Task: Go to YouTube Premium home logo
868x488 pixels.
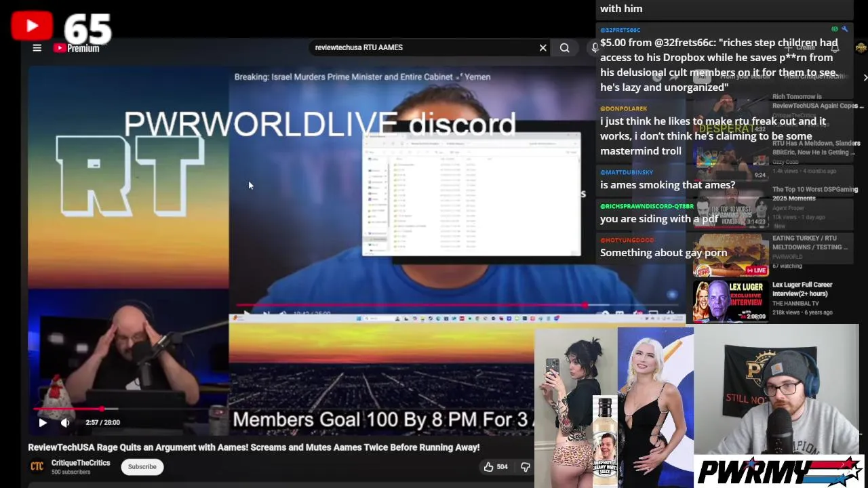Action: pyautogui.click(x=77, y=48)
